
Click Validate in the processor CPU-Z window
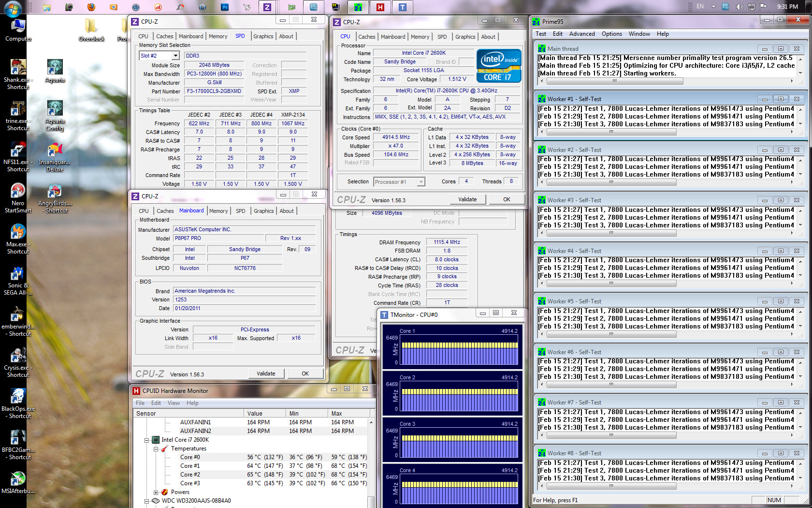tap(467, 199)
